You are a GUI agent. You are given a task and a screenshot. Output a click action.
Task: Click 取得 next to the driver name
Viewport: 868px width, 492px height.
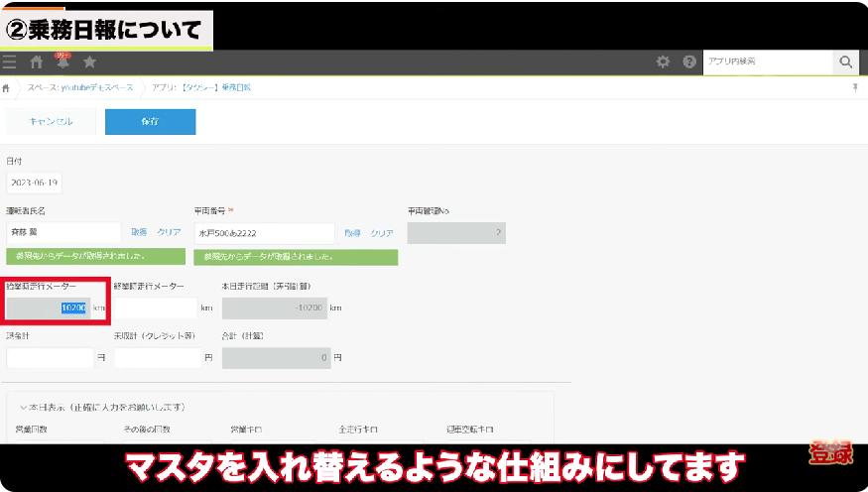point(139,232)
